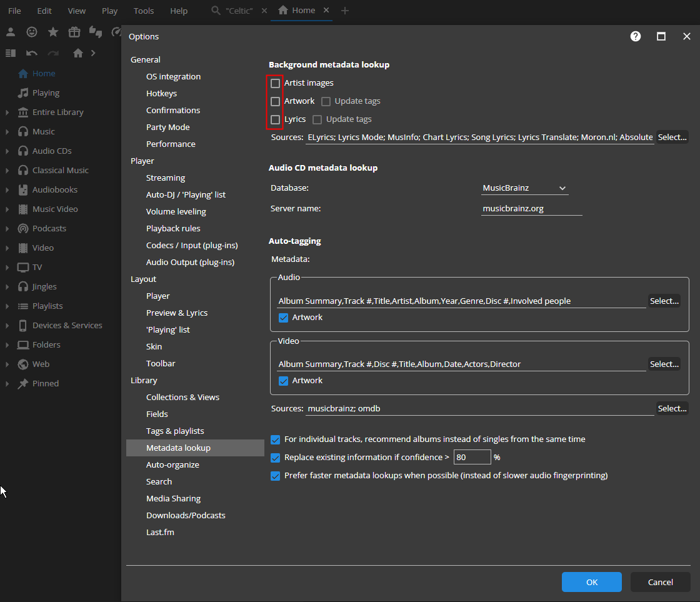Uncheck Artwork in the Audio auto-tagging group
Screen dimensions: 700x602
[284, 318]
